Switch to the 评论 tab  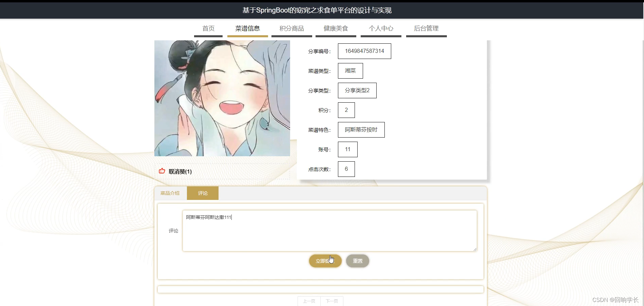click(203, 193)
